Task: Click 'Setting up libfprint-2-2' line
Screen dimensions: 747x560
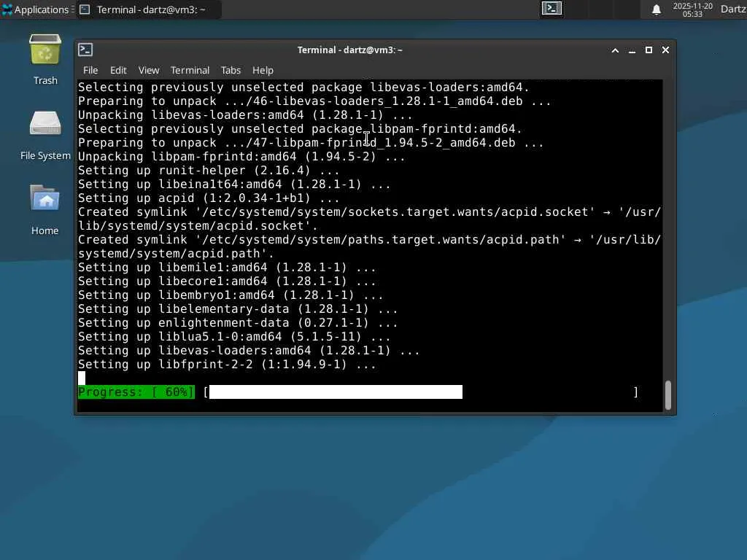Action: click(x=227, y=365)
